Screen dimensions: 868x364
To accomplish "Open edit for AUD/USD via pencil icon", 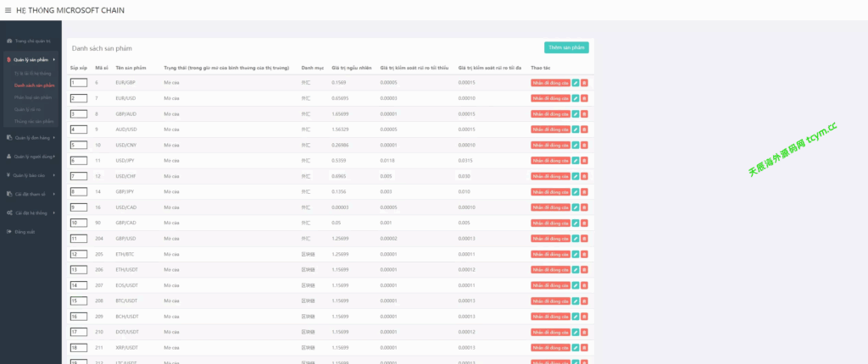I will click(576, 130).
